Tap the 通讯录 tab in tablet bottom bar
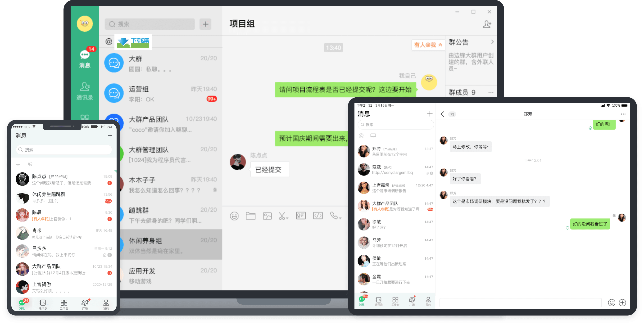Viewport: 644px width, 325px height. click(378, 301)
